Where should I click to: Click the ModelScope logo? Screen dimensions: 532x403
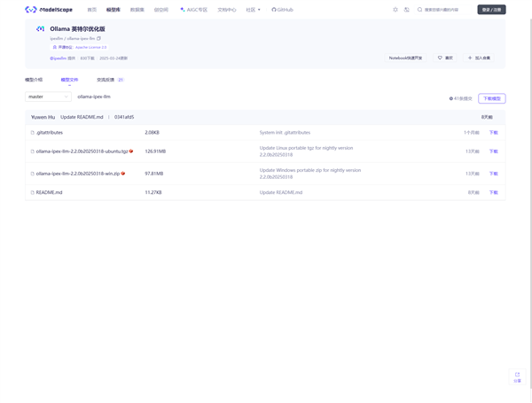point(49,10)
